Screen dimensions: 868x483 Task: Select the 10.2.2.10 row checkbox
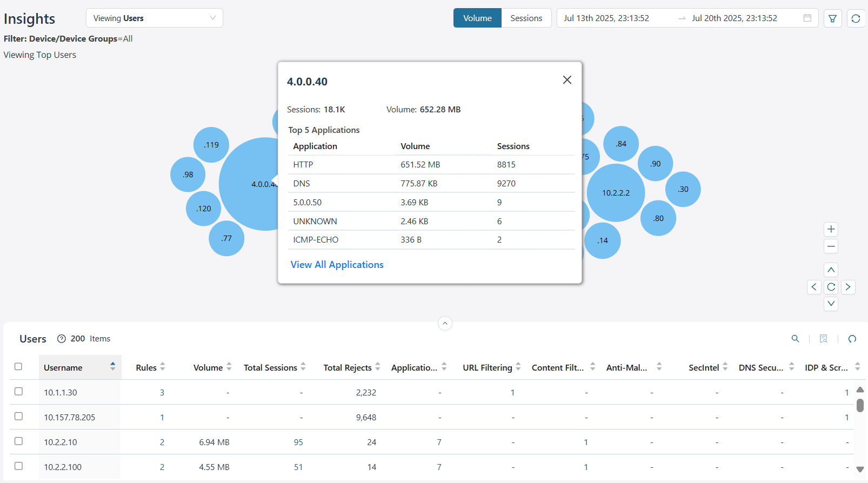18,441
